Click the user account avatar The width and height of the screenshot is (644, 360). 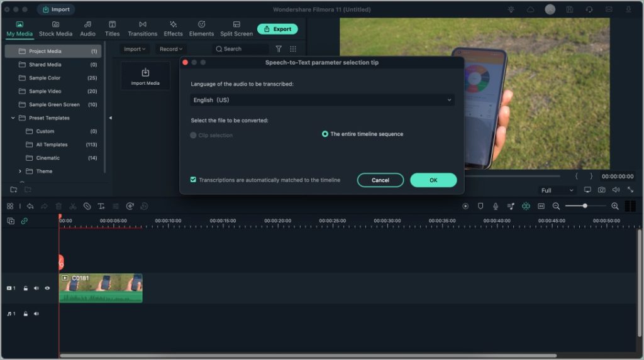coord(550,9)
